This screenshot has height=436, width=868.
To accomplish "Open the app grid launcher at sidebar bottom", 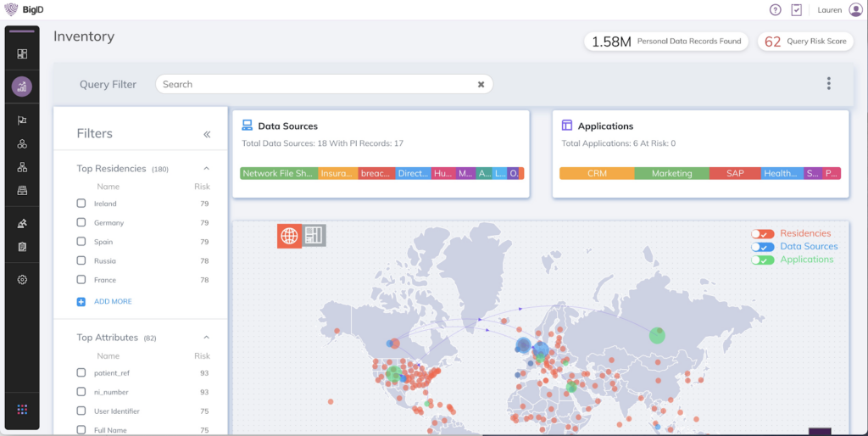I will (22, 410).
